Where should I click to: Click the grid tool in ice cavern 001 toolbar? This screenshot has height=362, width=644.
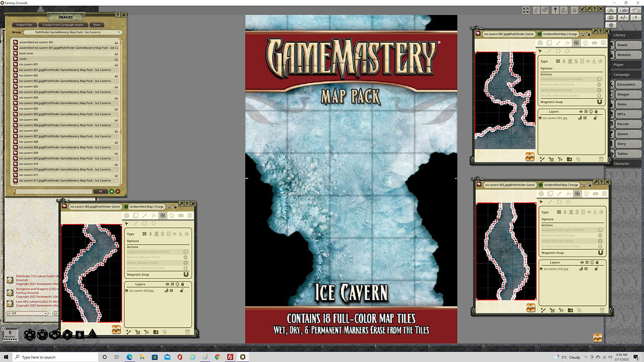(603, 43)
